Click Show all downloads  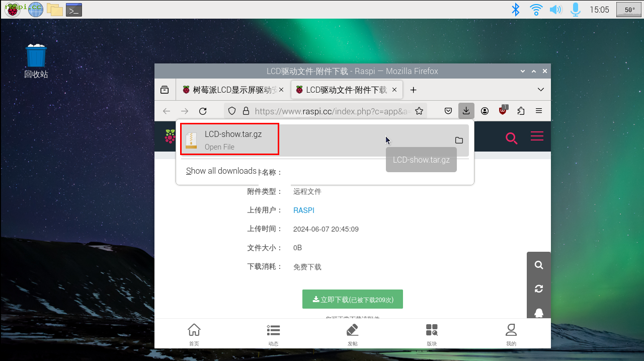coord(221,171)
